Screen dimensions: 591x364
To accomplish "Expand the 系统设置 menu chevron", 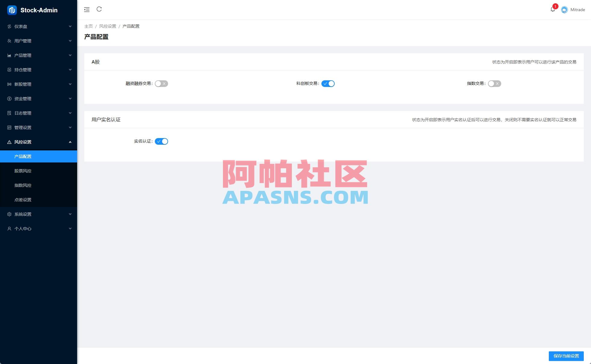I will click(x=70, y=214).
